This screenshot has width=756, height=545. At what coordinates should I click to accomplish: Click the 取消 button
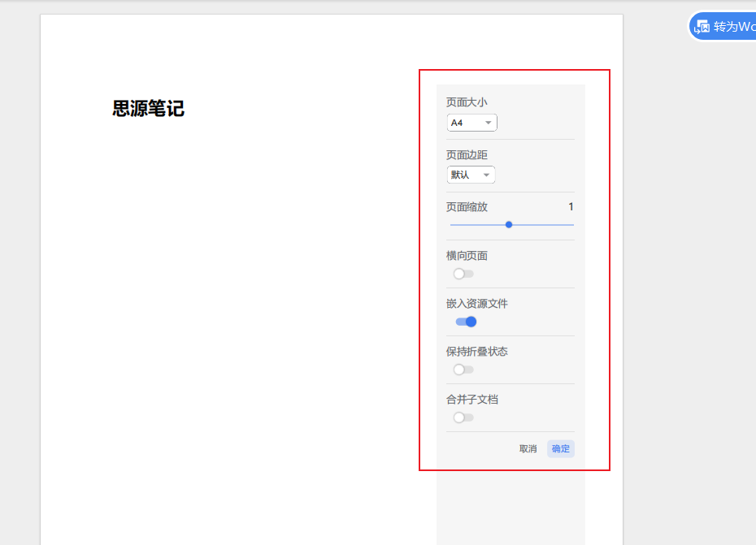click(x=528, y=448)
